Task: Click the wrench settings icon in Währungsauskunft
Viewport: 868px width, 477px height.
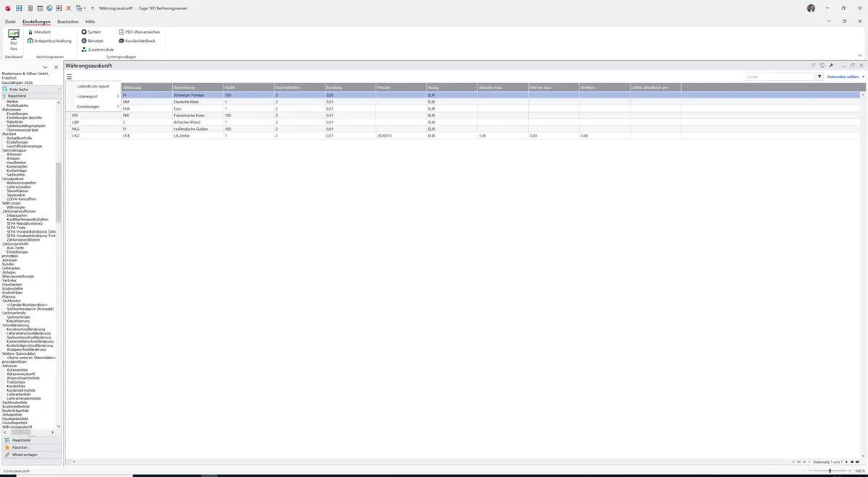Action: point(831,66)
